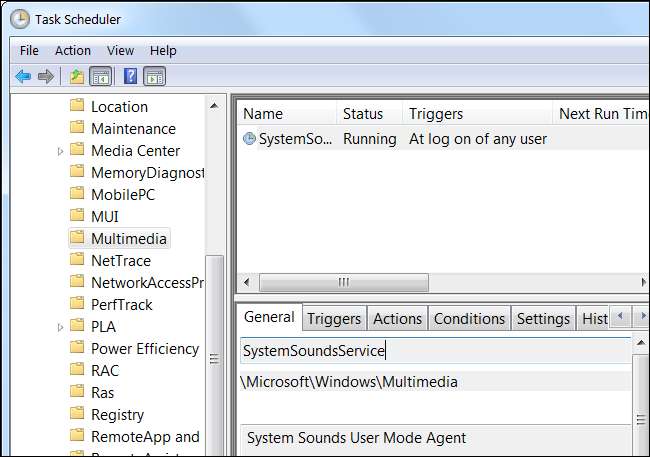Switch to the Conditions tab
650x457 pixels.
click(x=469, y=319)
